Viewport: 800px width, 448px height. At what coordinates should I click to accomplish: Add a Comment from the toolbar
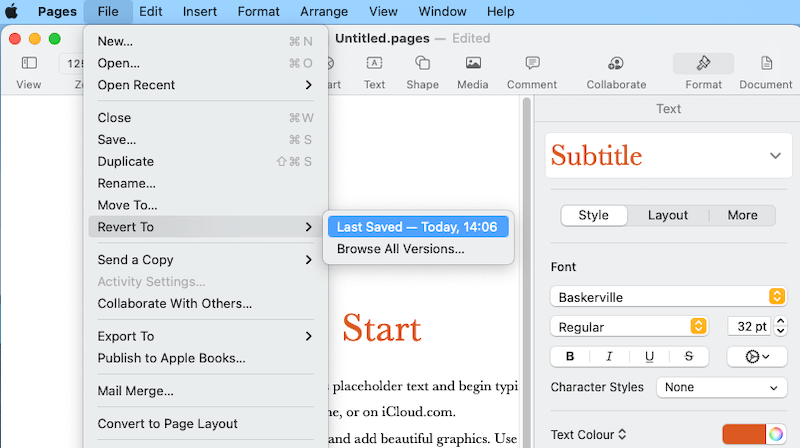coord(532,63)
